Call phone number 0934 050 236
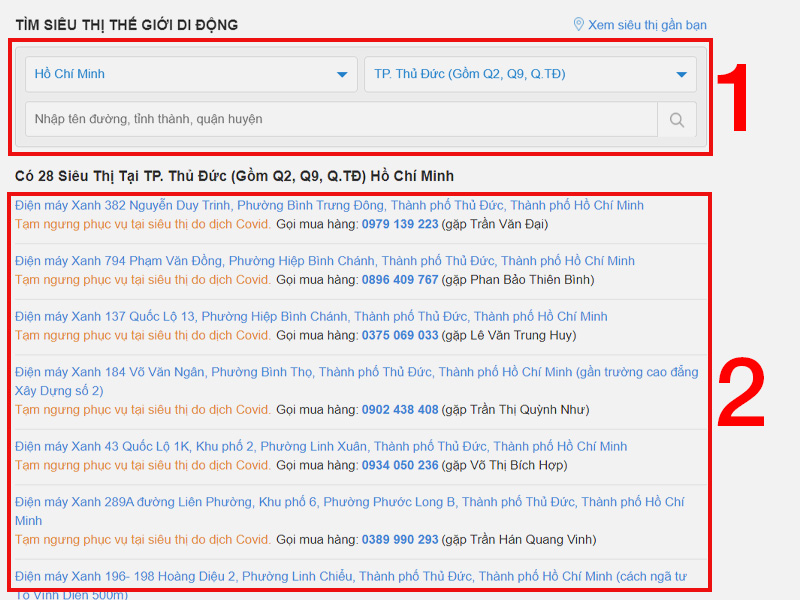This screenshot has height=600, width=800. click(x=400, y=466)
